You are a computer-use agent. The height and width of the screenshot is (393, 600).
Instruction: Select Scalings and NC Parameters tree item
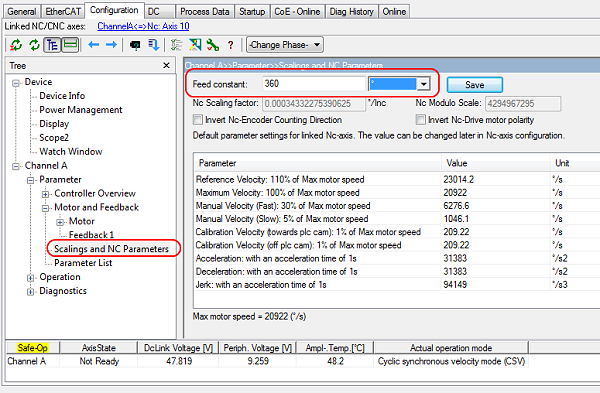coord(111,249)
